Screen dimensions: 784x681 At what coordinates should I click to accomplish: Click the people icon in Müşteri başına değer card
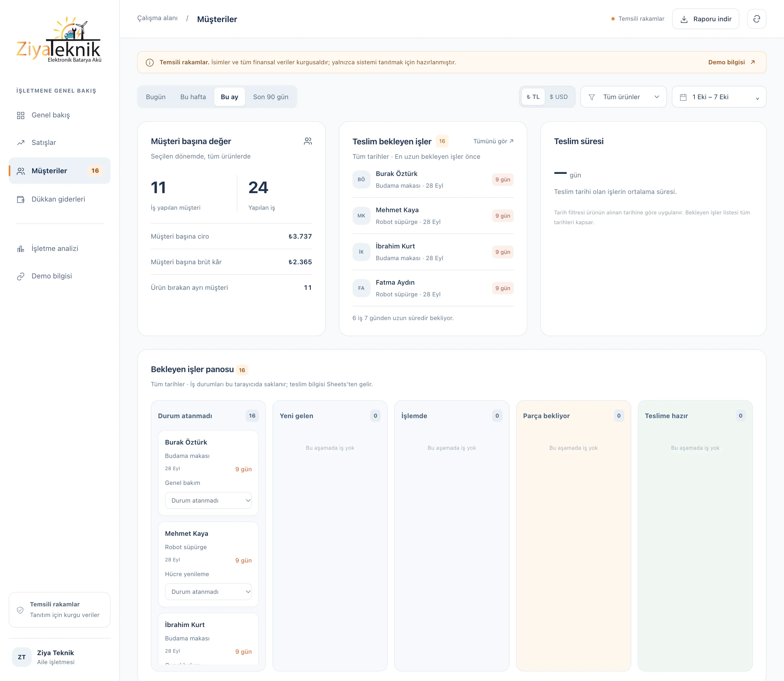point(308,141)
